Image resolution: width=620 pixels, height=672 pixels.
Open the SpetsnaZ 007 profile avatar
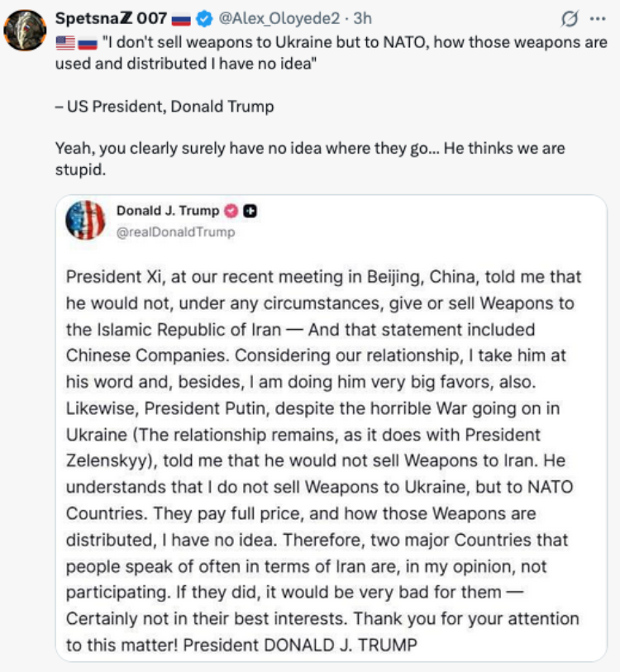point(25,30)
